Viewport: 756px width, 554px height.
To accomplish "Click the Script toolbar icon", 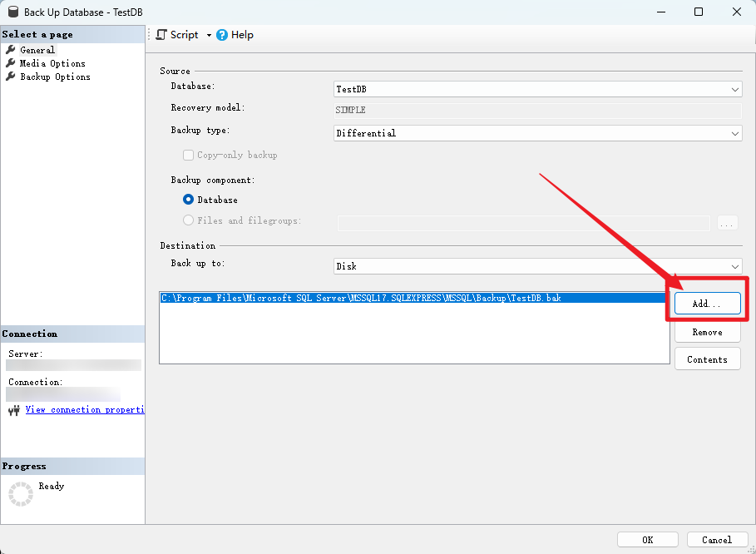I will 161,35.
